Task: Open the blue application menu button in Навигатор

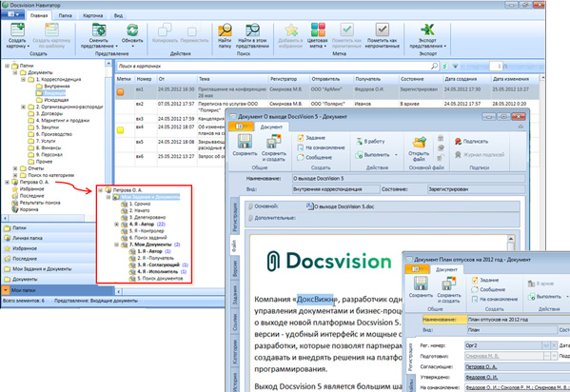Action: pyautogui.click(x=12, y=14)
